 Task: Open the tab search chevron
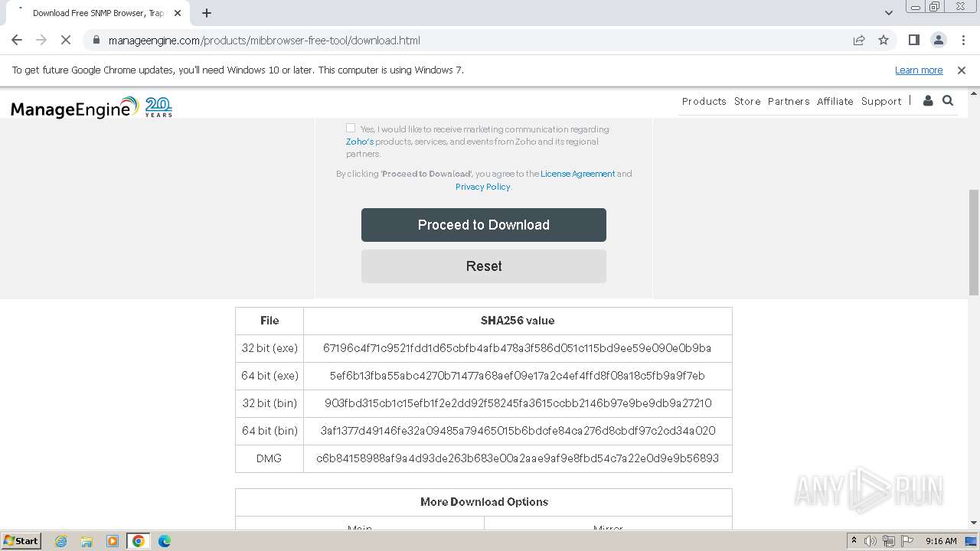pos(889,13)
